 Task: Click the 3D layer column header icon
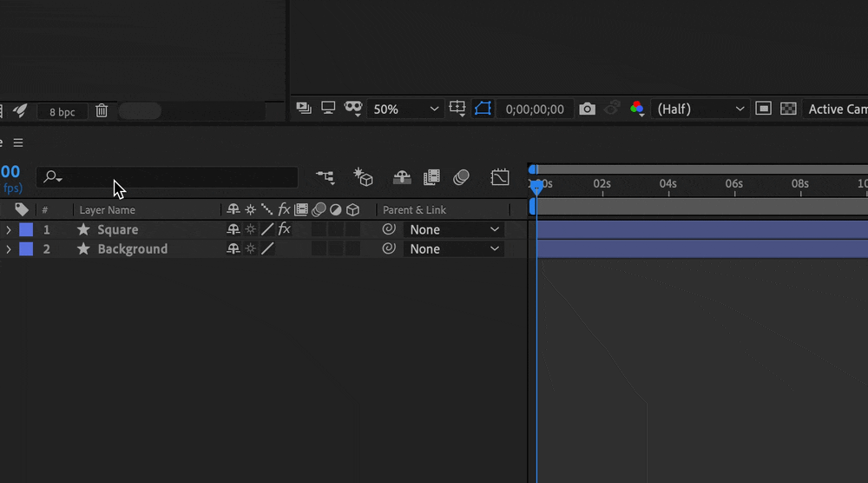coord(352,209)
